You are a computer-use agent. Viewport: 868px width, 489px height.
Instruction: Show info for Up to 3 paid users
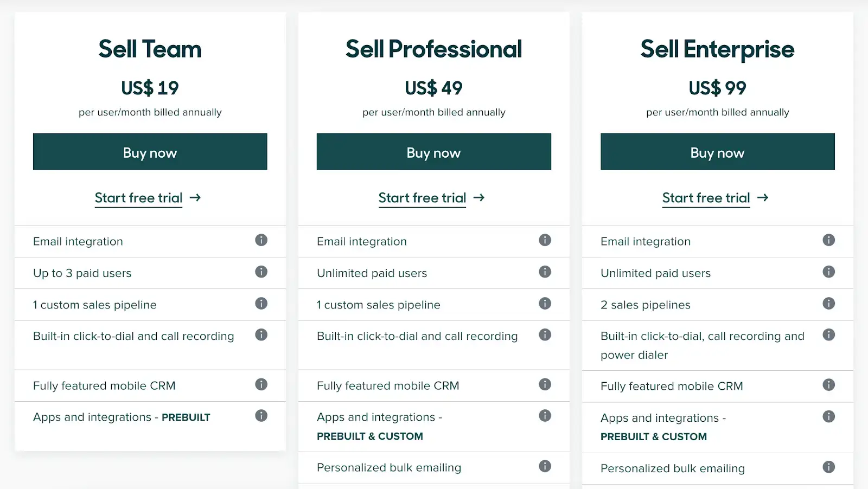[x=261, y=272]
